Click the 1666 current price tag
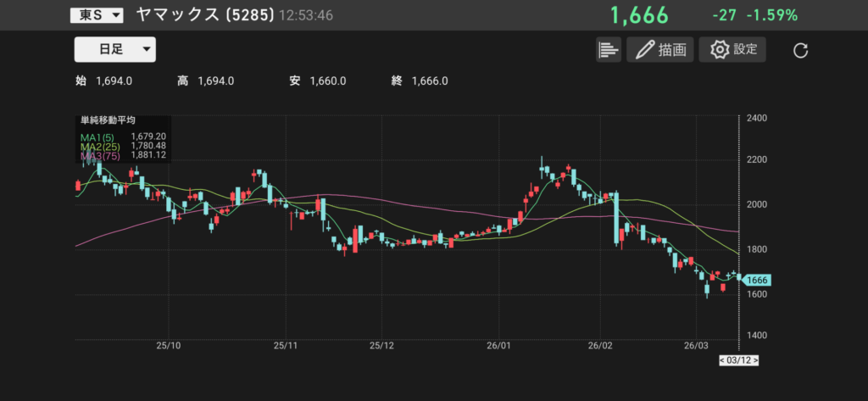 [x=757, y=280]
